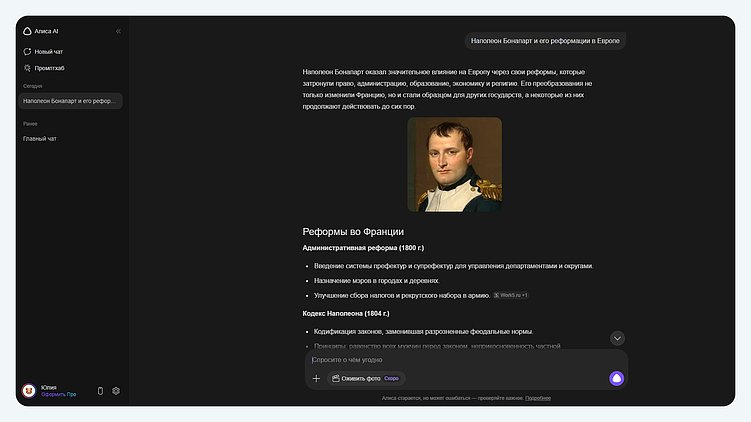Screen dimensions: 751x422
Task: Click the Napoleon portrait image
Action: pos(455,164)
